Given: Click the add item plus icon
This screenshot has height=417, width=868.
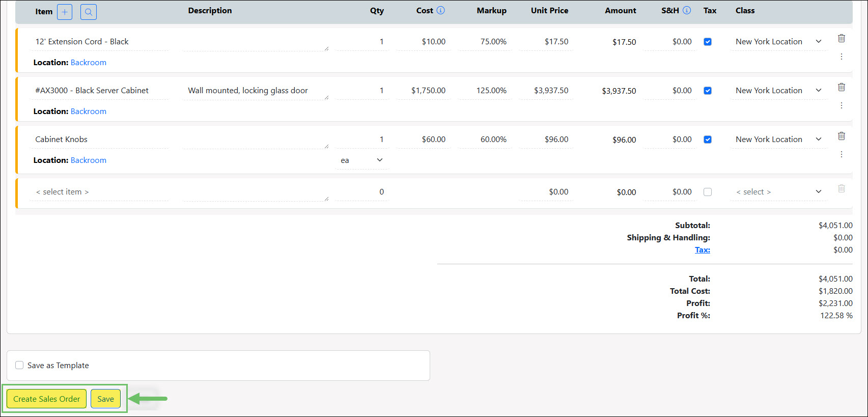Looking at the screenshot, I should [x=65, y=12].
